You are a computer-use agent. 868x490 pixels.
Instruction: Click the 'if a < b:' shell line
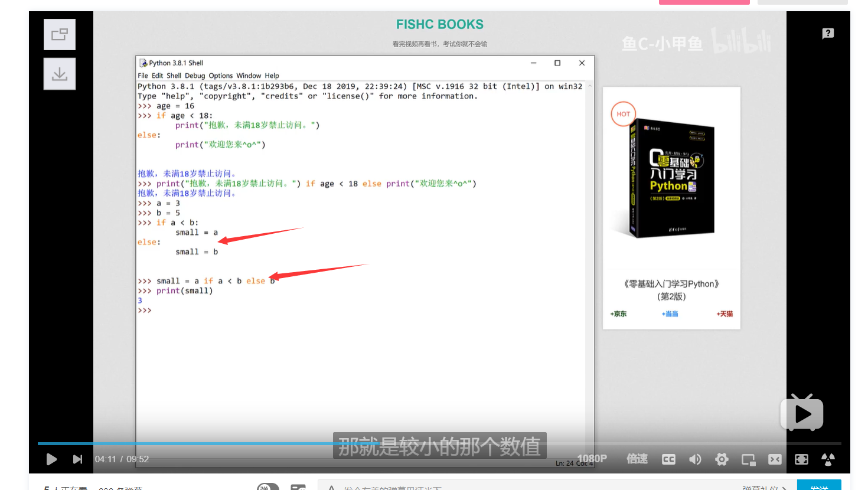click(178, 223)
